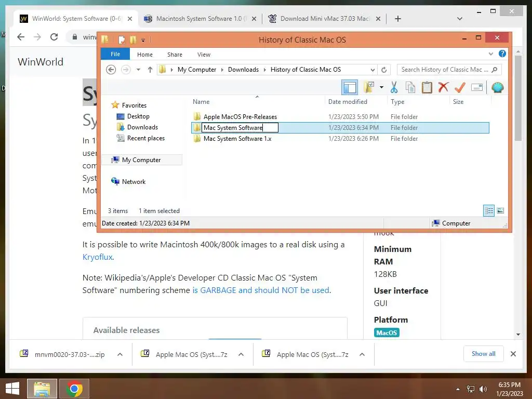The image size is (532, 399).
Task: Open Windows Start button
Action: click(12, 389)
